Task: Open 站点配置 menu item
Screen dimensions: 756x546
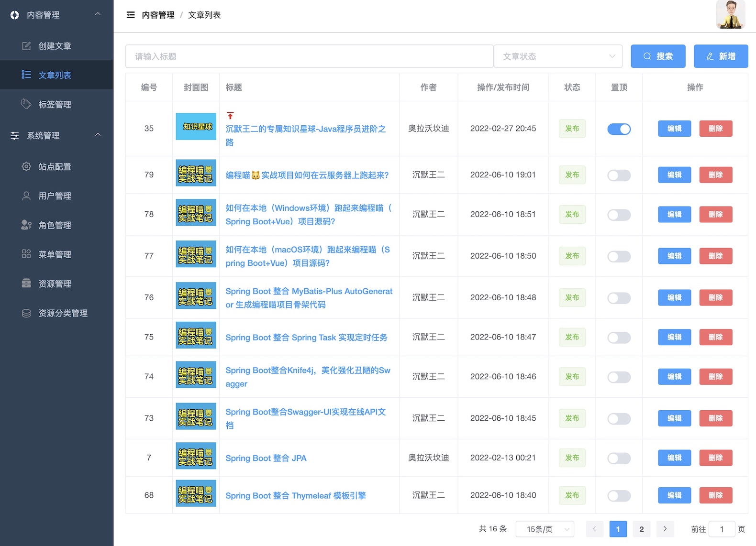Action: click(x=56, y=166)
